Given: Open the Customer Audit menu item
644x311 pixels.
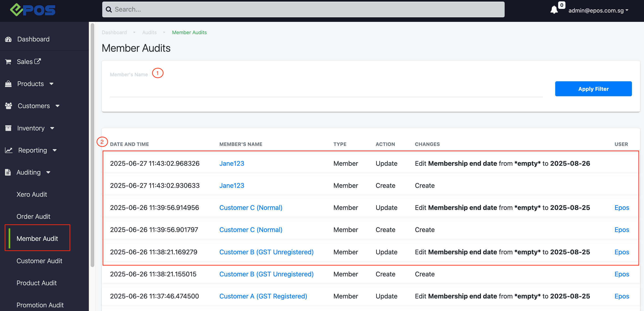Looking at the screenshot, I should point(39,261).
